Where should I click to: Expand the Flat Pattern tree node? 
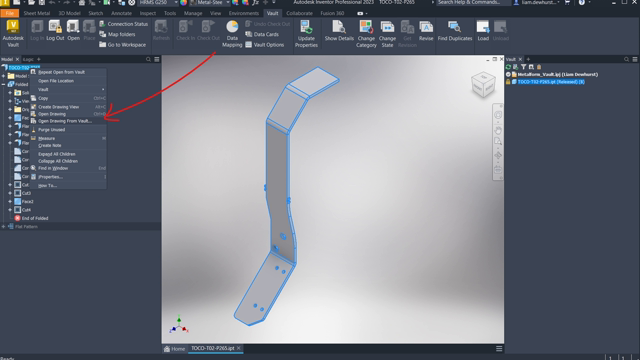3,227
